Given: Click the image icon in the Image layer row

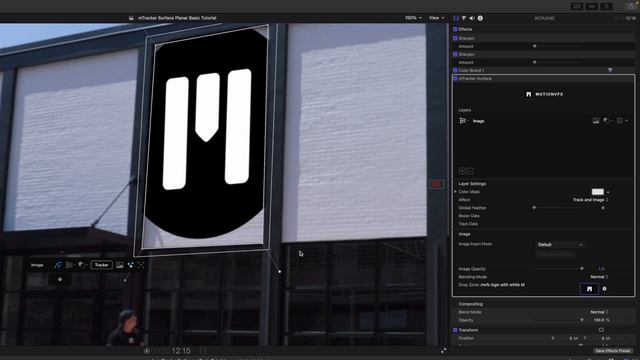Looking at the screenshot, I should [x=596, y=120].
